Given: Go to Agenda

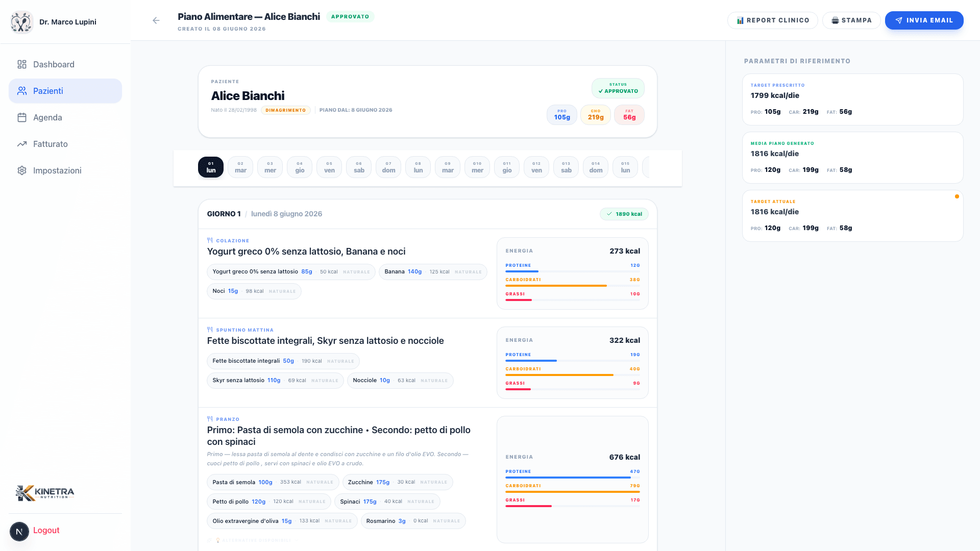Looking at the screenshot, I should (x=65, y=117).
